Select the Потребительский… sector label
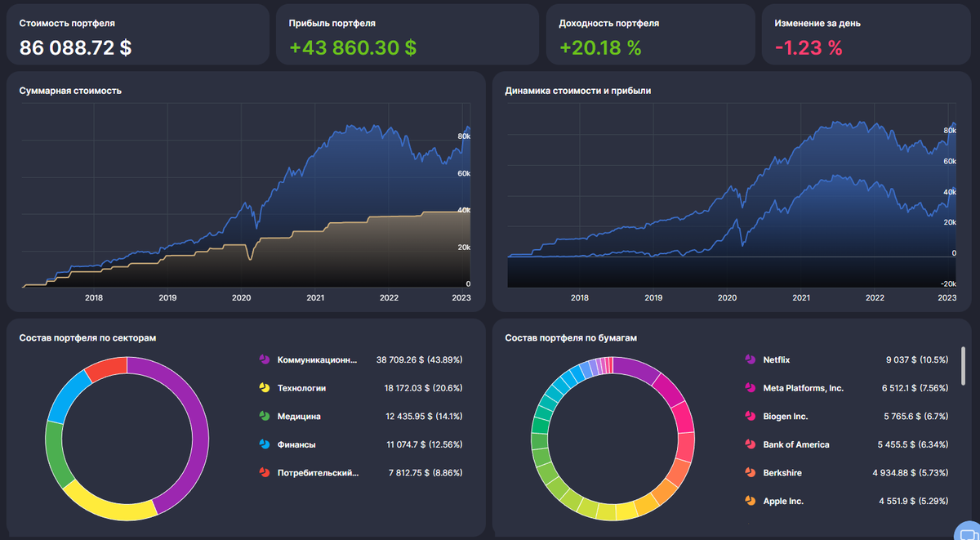The height and width of the screenshot is (540, 980). click(x=318, y=472)
